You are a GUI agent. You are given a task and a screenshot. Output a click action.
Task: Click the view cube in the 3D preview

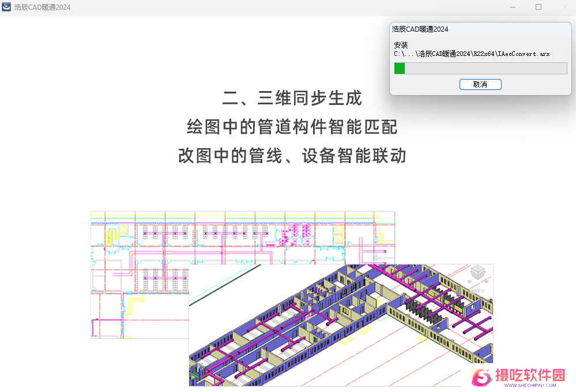click(478, 273)
